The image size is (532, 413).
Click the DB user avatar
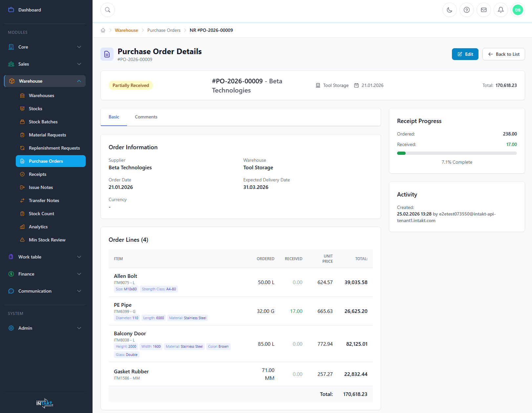518,10
